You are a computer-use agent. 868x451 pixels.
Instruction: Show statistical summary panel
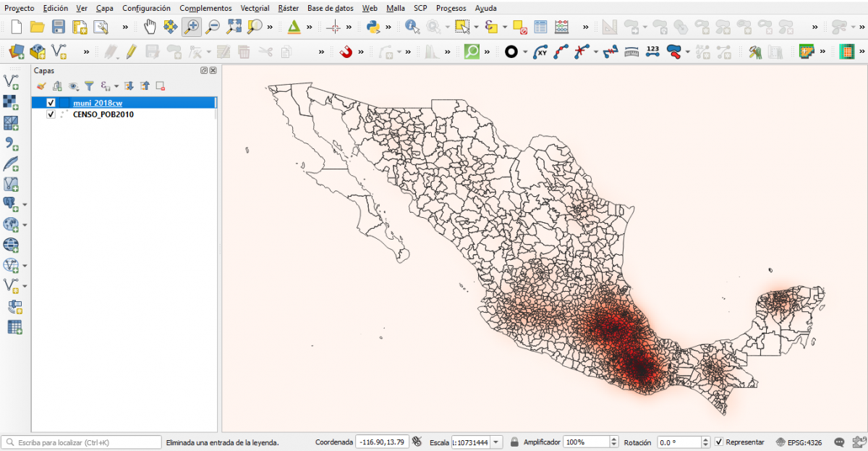tap(563, 27)
